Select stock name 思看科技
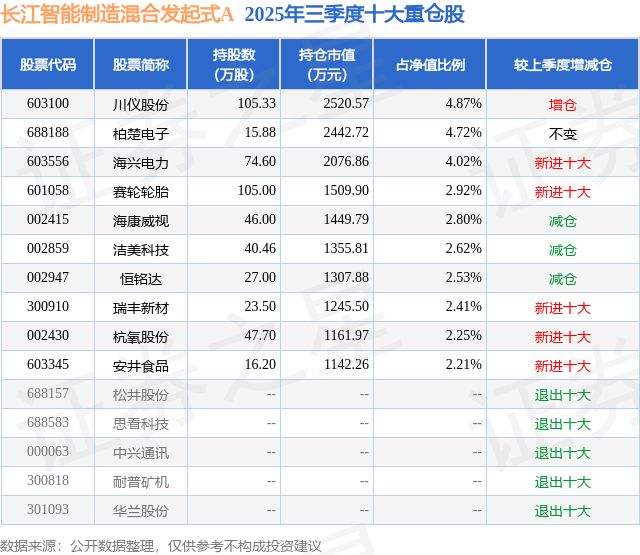Screen dimensions: 640x555 coord(141,424)
